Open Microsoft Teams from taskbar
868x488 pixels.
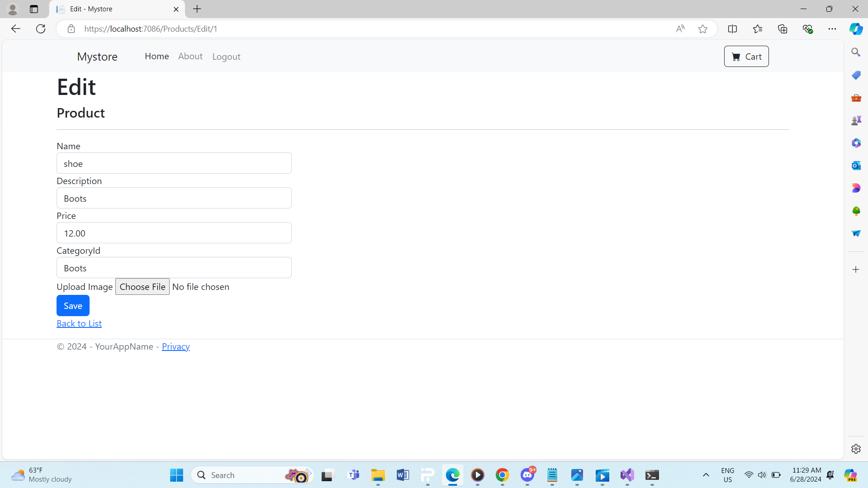tap(354, 475)
